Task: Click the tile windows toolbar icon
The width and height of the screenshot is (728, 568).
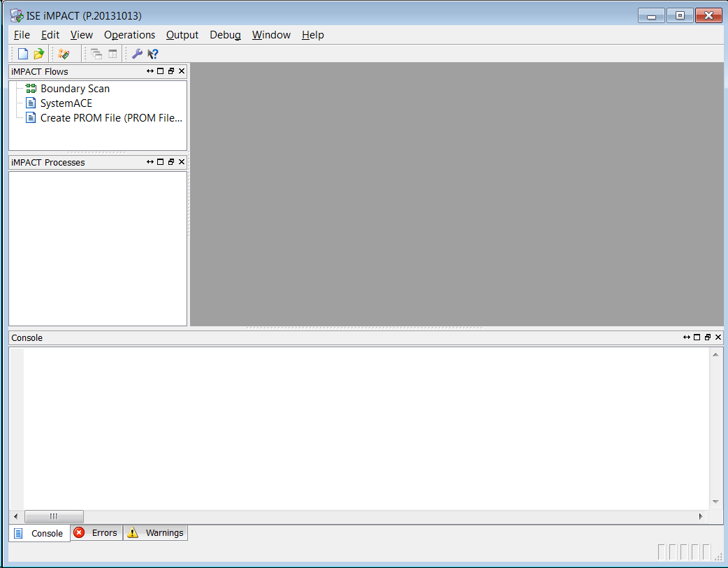Action: [112, 54]
